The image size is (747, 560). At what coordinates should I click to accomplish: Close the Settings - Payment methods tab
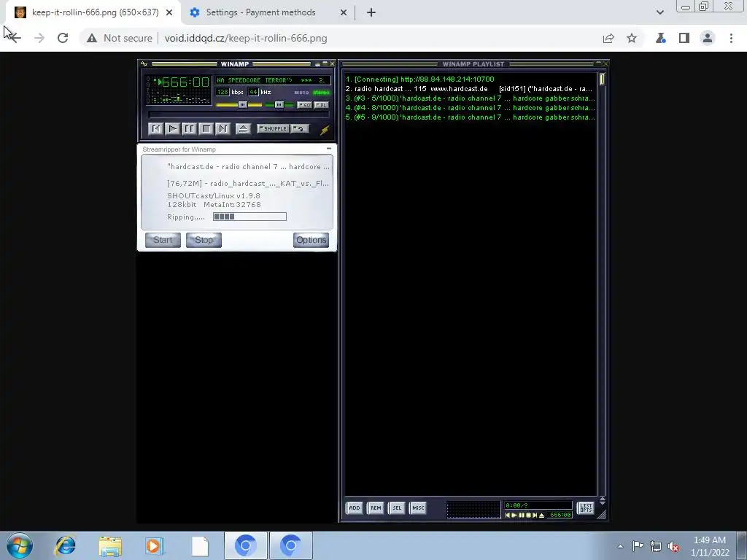click(344, 12)
